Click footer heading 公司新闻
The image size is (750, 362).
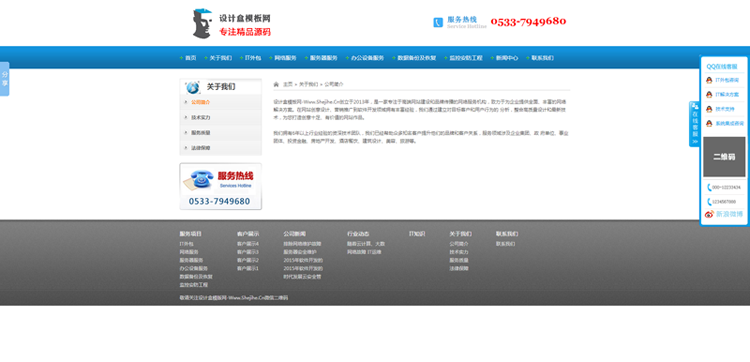tap(295, 234)
